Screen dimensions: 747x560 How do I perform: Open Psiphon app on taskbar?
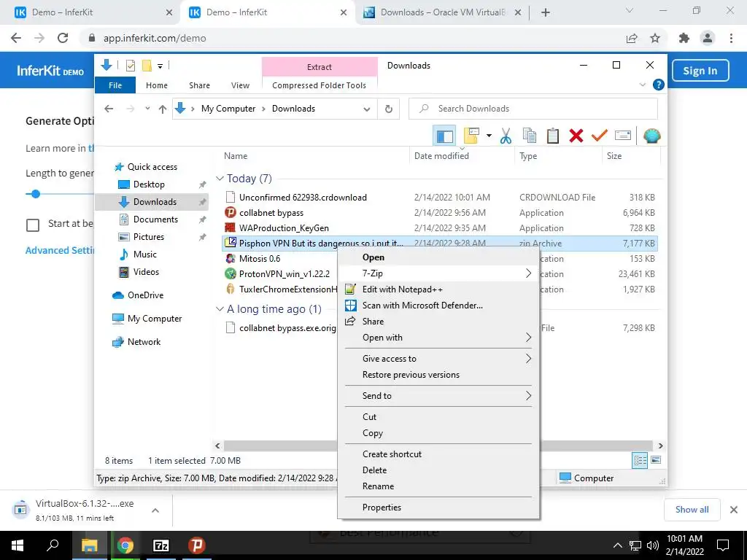[196, 545]
